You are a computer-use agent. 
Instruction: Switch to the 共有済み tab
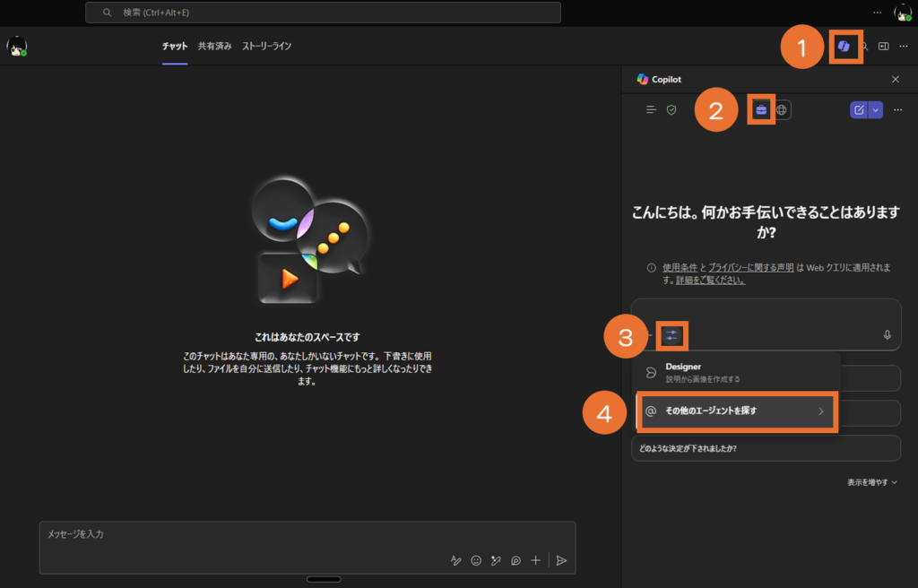click(214, 46)
